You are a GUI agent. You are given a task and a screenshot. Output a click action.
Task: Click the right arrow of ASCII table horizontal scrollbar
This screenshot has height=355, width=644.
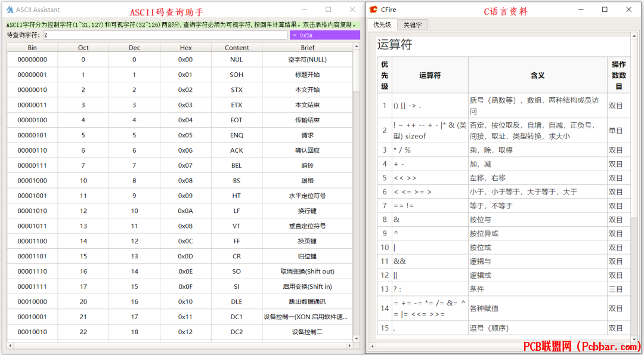point(349,345)
